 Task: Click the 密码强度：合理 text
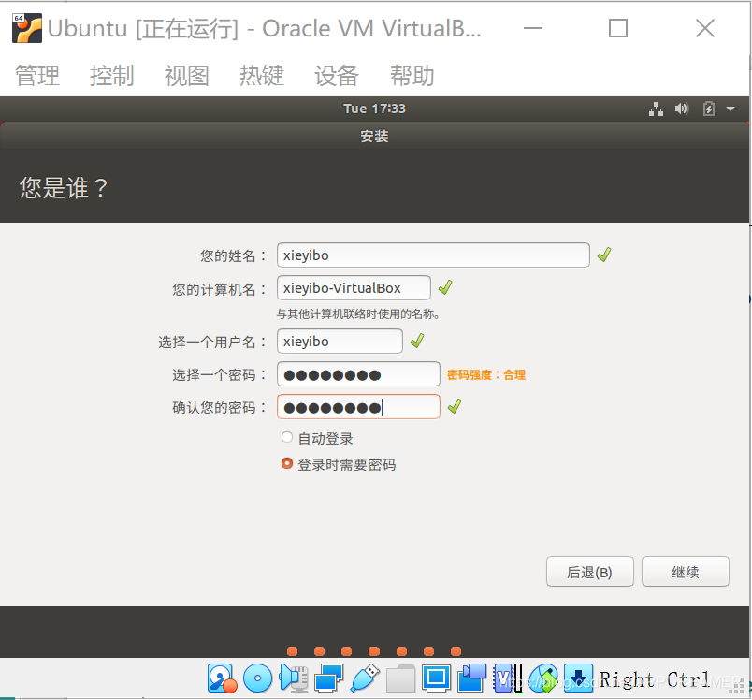[486, 374]
